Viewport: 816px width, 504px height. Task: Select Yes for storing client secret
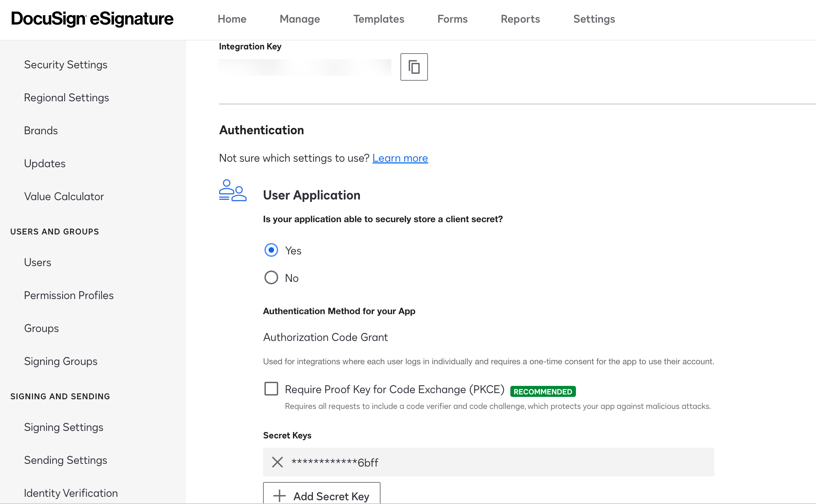click(x=271, y=250)
